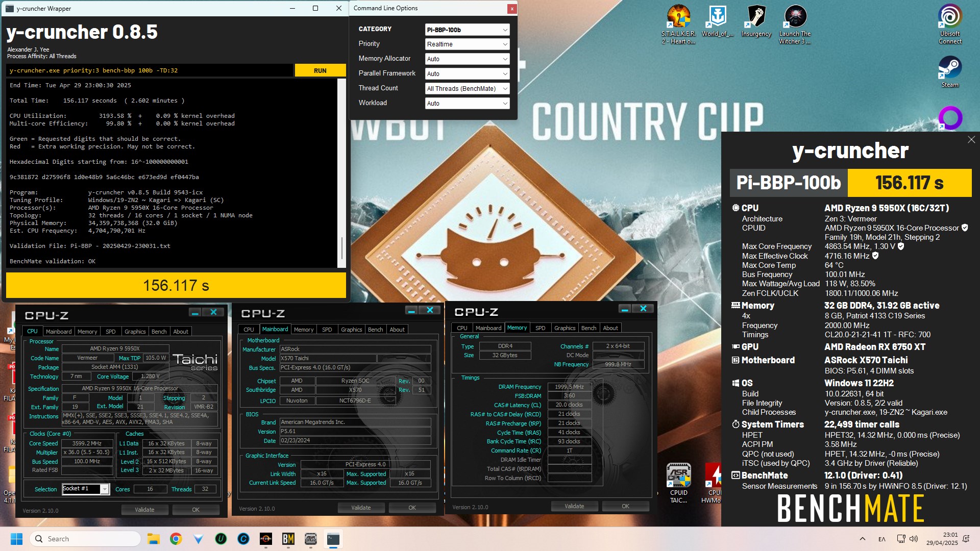Open Memory tab in left CPU-Z window
Viewport: 980px width, 551px height.
(x=87, y=332)
